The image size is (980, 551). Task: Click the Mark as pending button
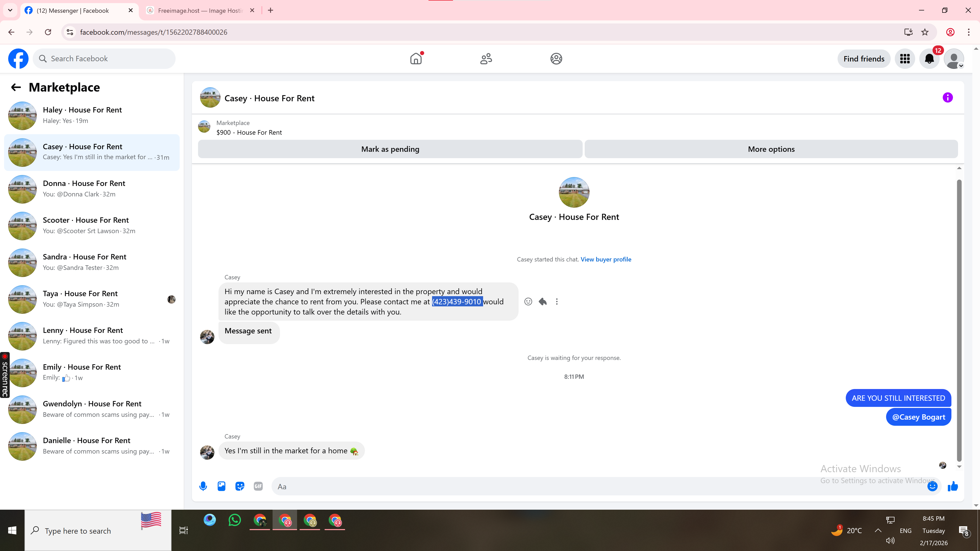tap(390, 149)
